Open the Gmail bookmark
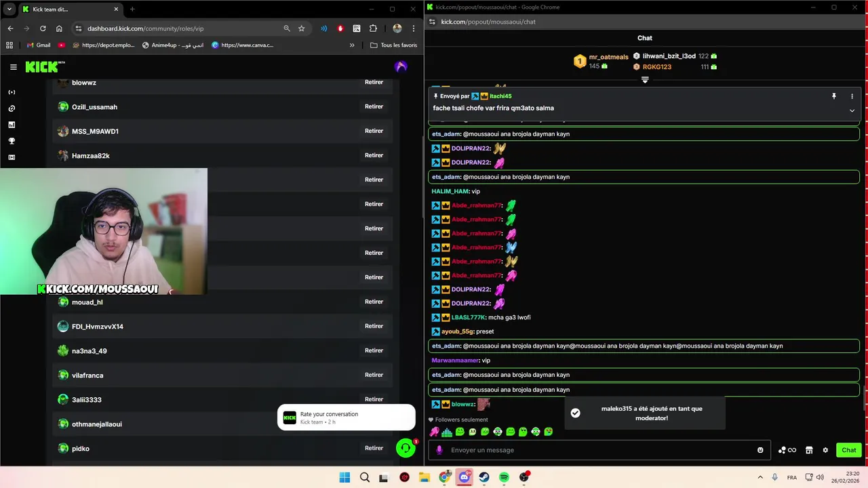The width and height of the screenshot is (868, 488). coord(38,45)
